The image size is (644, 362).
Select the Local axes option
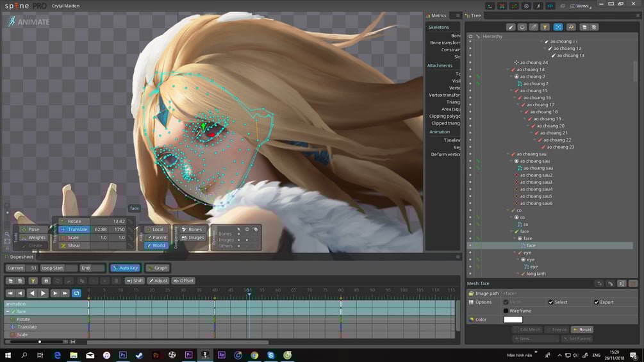(x=156, y=229)
